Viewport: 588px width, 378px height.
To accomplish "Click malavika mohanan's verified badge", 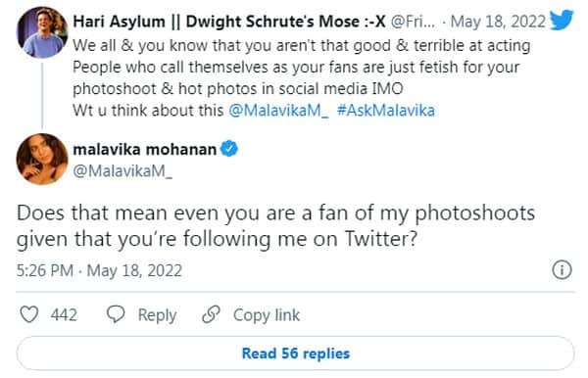I will (x=228, y=149).
